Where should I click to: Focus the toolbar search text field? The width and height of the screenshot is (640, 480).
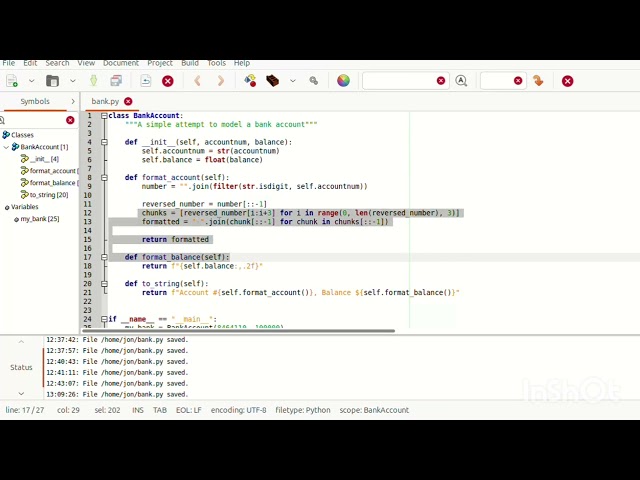[399, 81]
